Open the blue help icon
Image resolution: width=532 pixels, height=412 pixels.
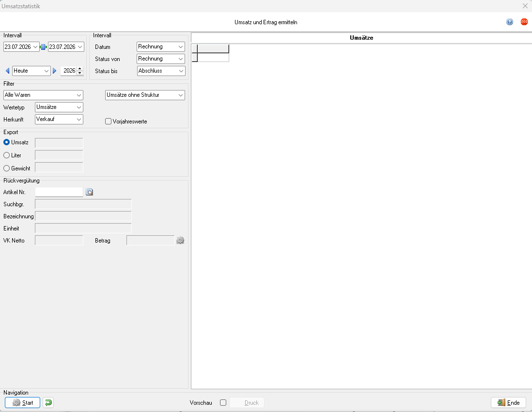[509, 22]
